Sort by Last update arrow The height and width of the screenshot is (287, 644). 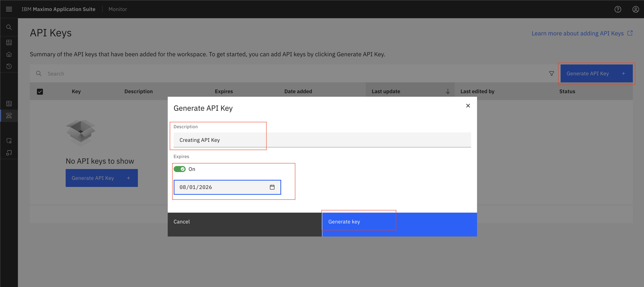tap(448, 92)
